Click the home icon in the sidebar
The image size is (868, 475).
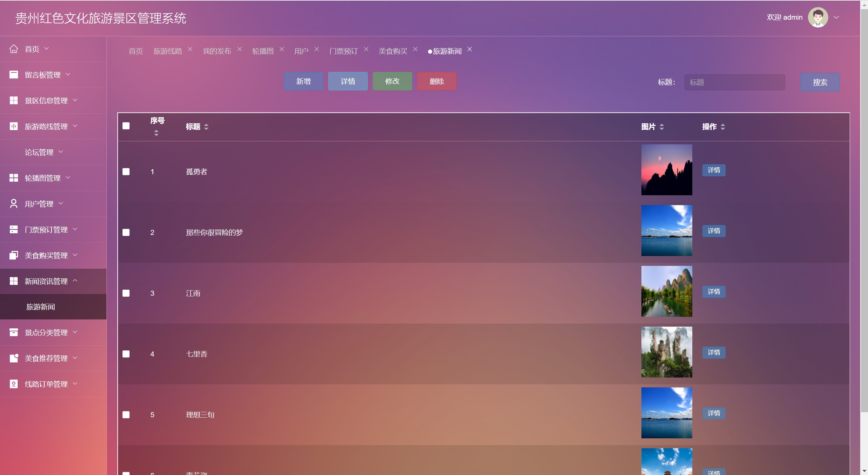(14, 49)
